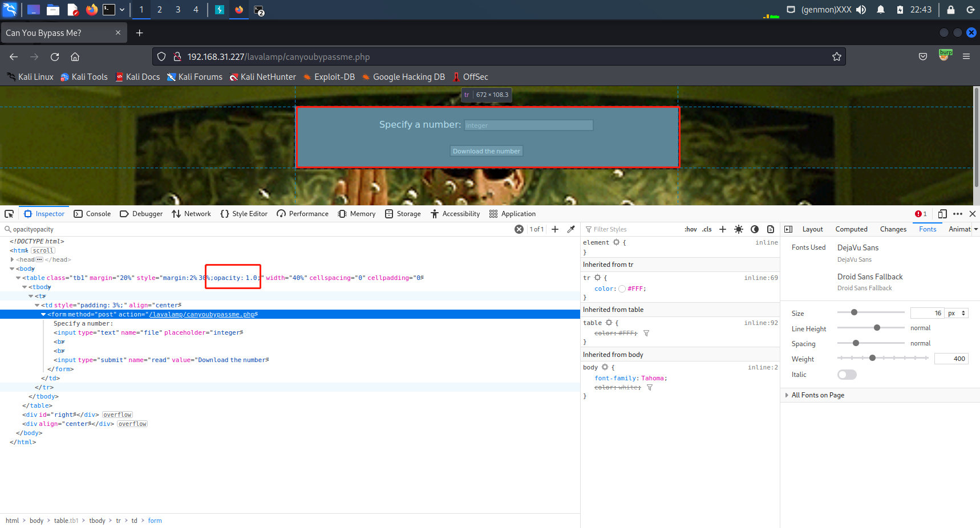Open the Layout sidebar tab
The width and height of the screenshot is (980, 528).
tap(812, 229)
